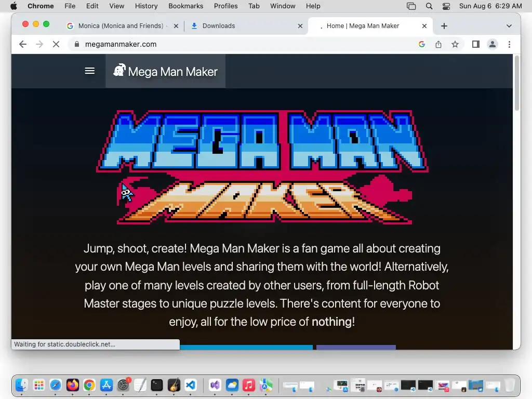Click the Chrome icon in the dock
Image resolution: width=532 pixels, height=399 pixels.
click(89, 385)
